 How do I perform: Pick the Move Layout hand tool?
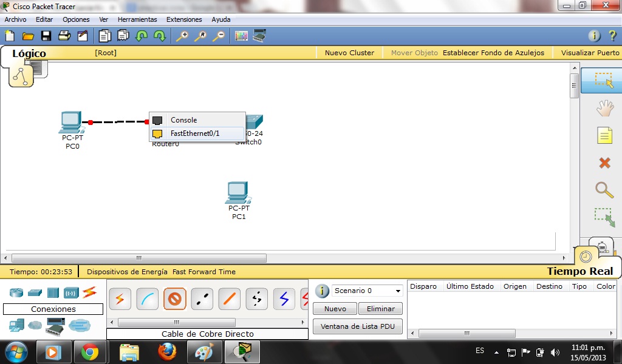pyautogui.click(x=604, y=108)
